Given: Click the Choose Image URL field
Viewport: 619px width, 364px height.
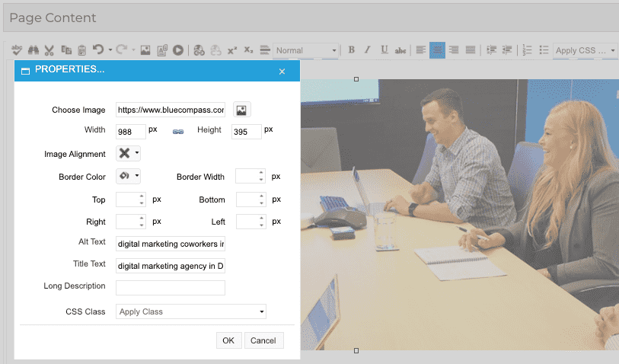Looking at the screenshot, I should pos(171,110).
